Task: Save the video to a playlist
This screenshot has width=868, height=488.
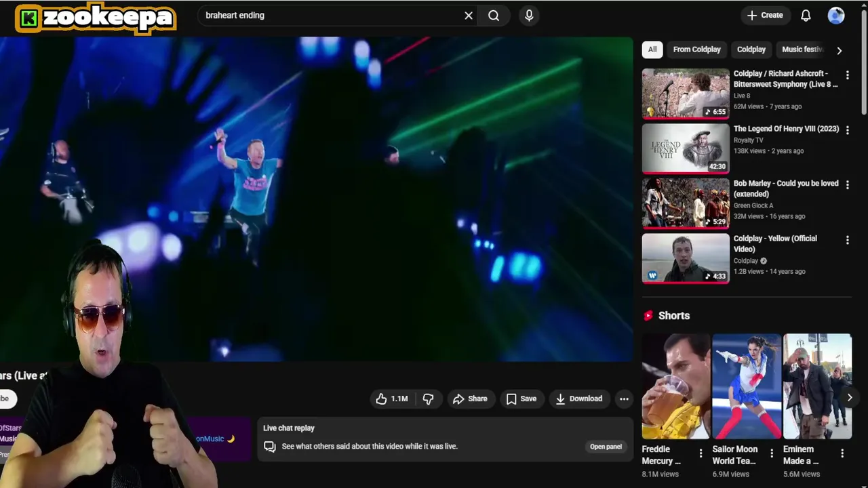Action: (521, 399)
